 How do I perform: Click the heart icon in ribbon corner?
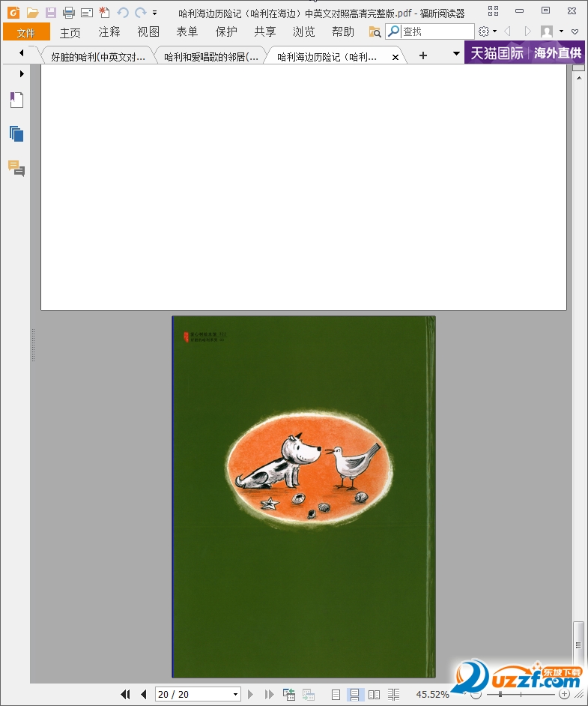tap(575, 31)
